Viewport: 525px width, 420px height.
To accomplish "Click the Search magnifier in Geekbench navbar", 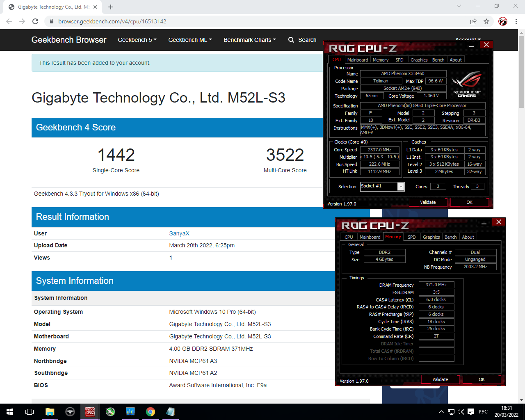I will click(x=291, y=40).
